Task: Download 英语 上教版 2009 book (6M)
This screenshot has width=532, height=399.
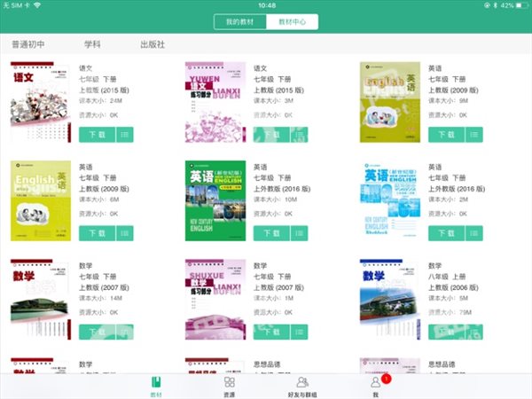Action: click(x=97, y=233)
